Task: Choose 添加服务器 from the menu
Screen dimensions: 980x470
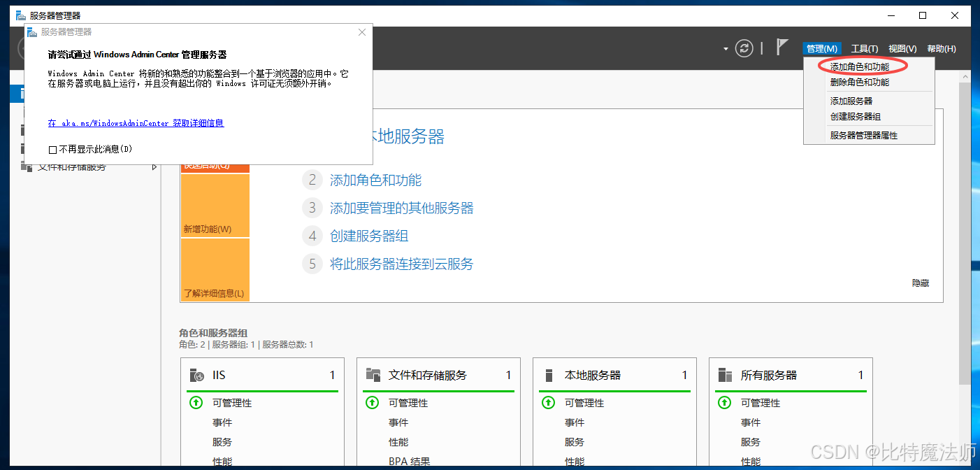Action: pyautogui.click(x=851, y=101)
